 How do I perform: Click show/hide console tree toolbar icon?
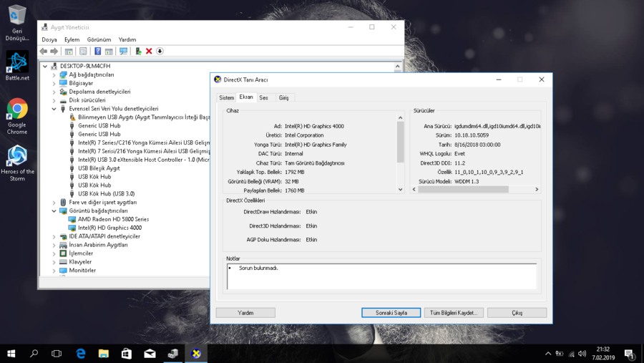(69, 52)
